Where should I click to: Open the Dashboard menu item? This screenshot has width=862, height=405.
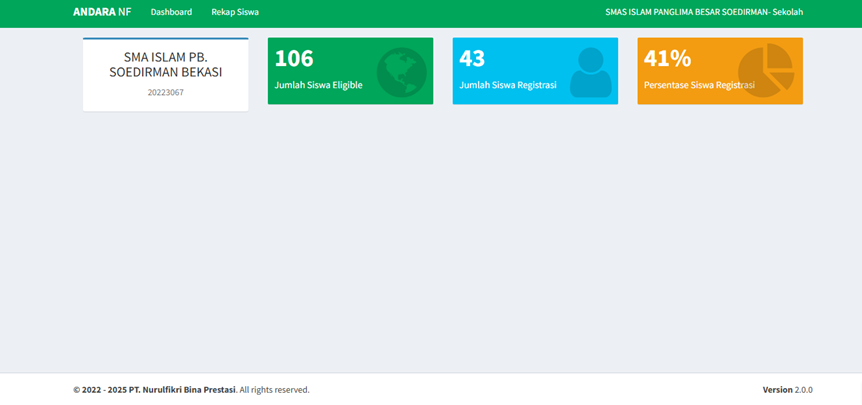click(171, 12)
